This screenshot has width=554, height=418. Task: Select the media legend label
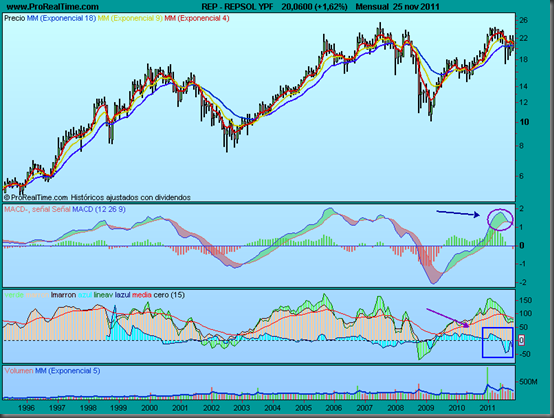[x=142, y=295]
